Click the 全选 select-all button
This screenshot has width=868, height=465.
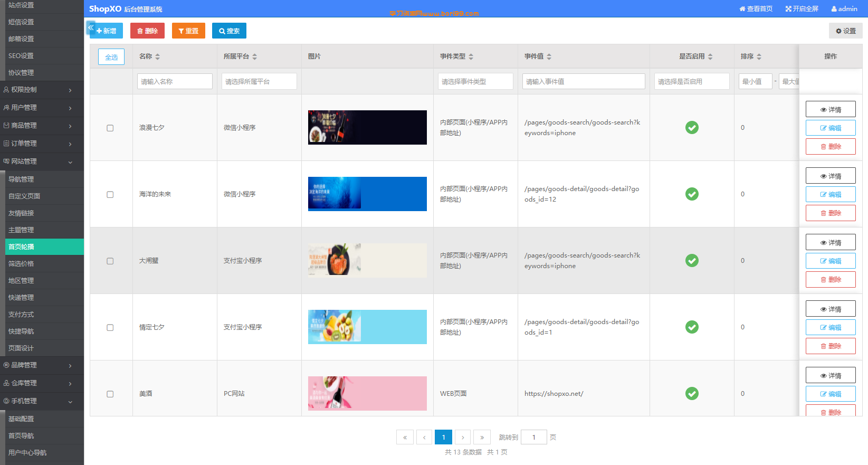click(x=111, y=57)
